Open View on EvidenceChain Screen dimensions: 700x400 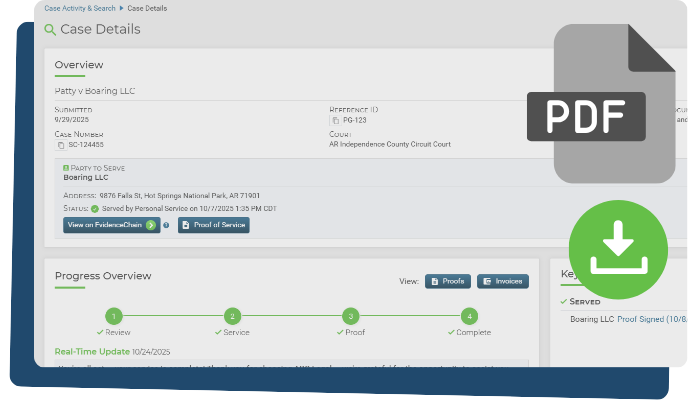point(112,225)
